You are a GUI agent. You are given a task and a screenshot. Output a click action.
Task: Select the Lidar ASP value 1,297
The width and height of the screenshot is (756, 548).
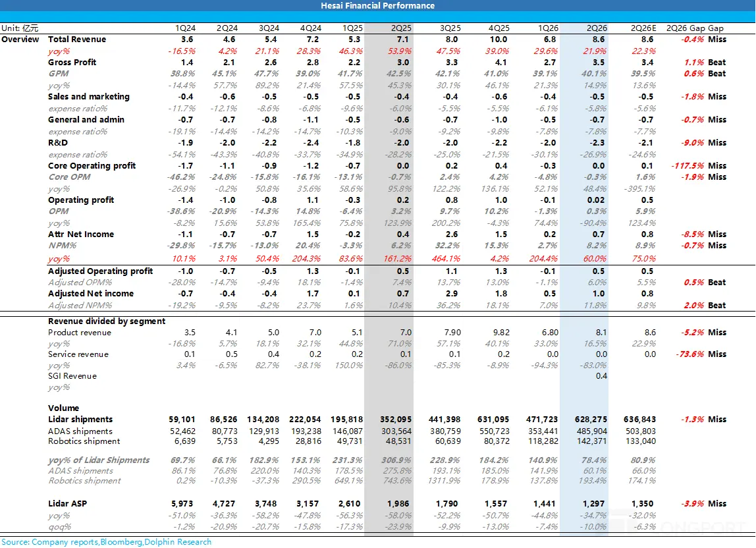click(x=593, y=504)
